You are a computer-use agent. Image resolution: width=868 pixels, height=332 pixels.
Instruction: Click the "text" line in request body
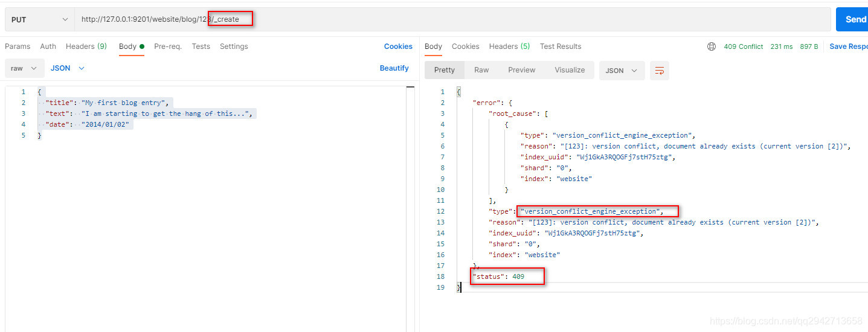click(x=149, y=113)
